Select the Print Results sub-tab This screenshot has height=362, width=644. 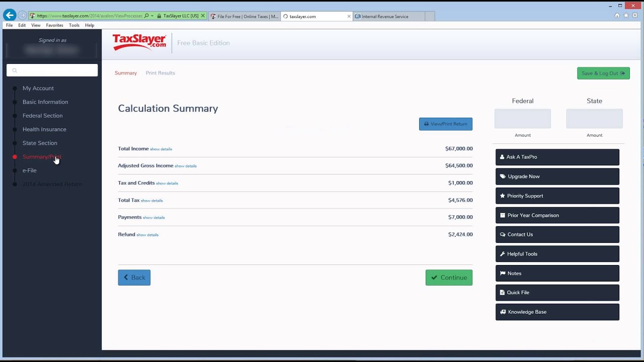(160, 73)
